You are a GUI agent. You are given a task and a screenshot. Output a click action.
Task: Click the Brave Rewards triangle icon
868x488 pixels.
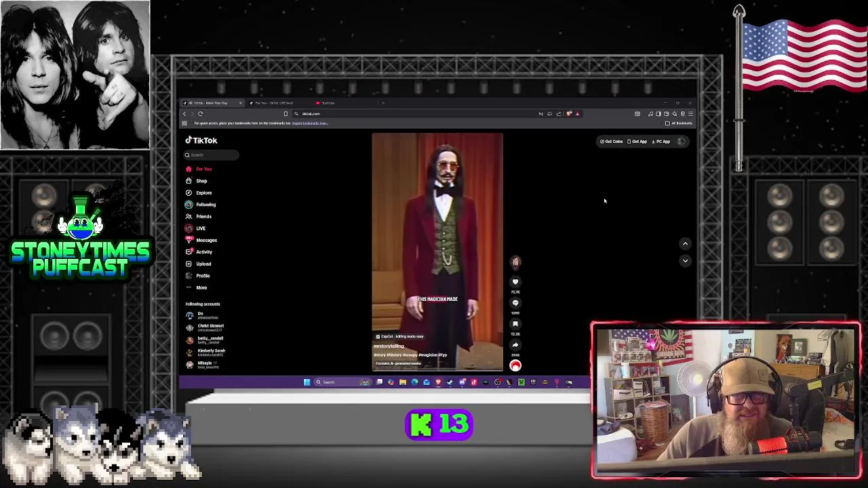(577, 114)
